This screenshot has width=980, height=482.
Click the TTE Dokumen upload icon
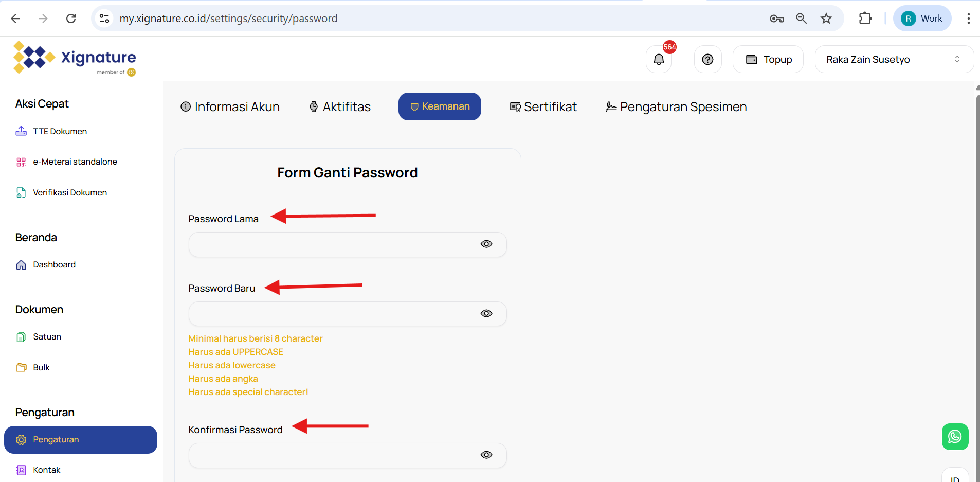click(x=21, y=131)
